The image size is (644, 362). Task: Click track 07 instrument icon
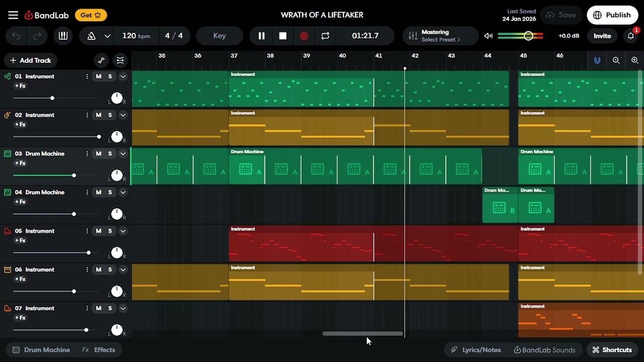click(x=7, y=308)
